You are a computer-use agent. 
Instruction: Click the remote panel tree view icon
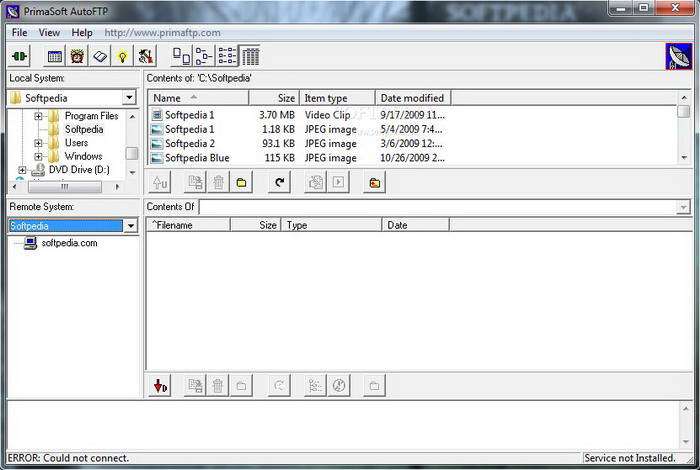click(x=315, y=385)
